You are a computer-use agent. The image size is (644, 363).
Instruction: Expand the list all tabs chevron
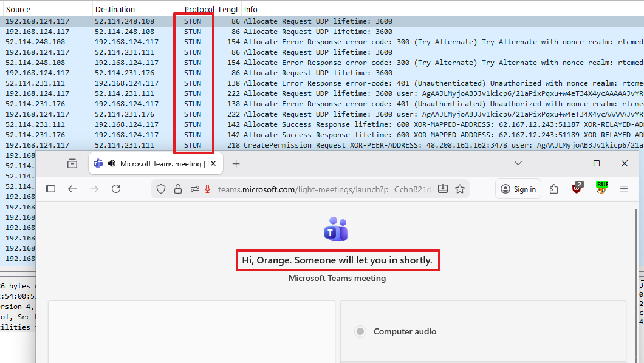click(518, 163)
